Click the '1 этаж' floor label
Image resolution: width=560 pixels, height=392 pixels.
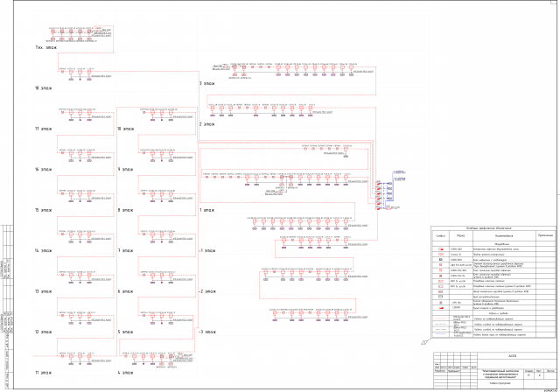click(206, 210)
